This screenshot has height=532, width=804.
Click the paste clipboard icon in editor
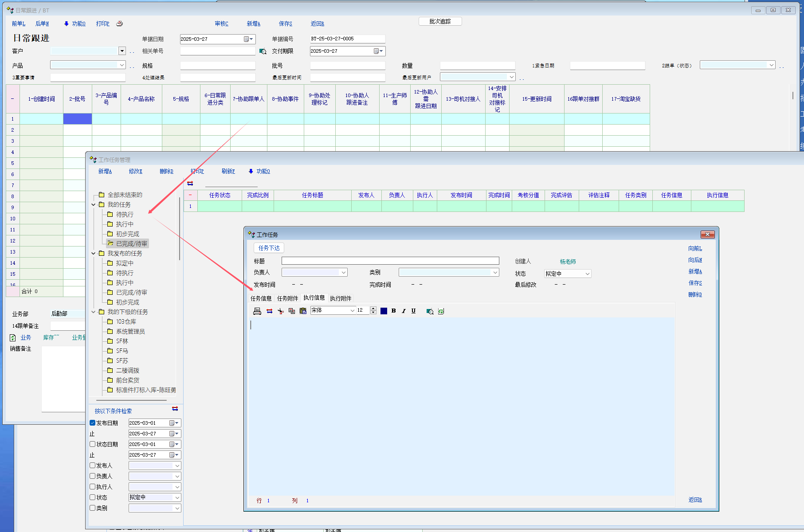pos(303,311)
